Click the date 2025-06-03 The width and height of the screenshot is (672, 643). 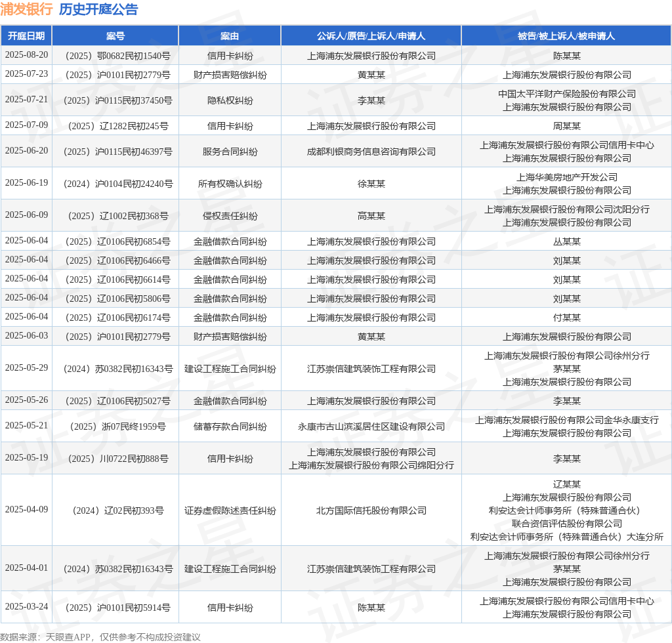point(26,336)
